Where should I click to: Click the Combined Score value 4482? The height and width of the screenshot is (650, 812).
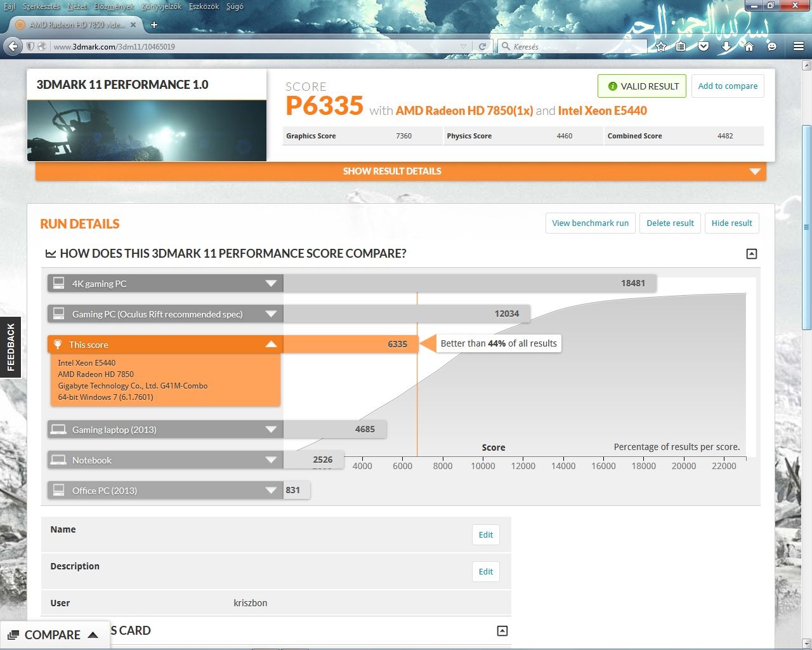[725, 136]
